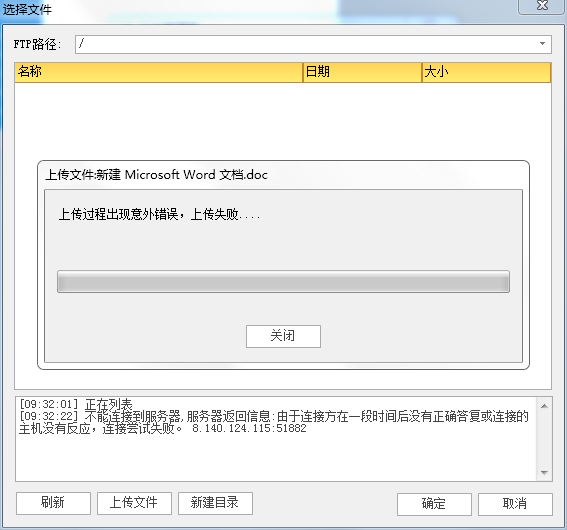Click the server connection error log line
Viewport: 567px width, 530px height.
pyautogui.click(x=274, y=423)
